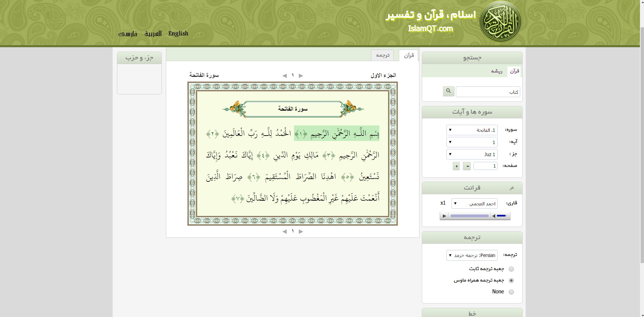Click the سورة الفاتحة title banner

pos(293,109)
